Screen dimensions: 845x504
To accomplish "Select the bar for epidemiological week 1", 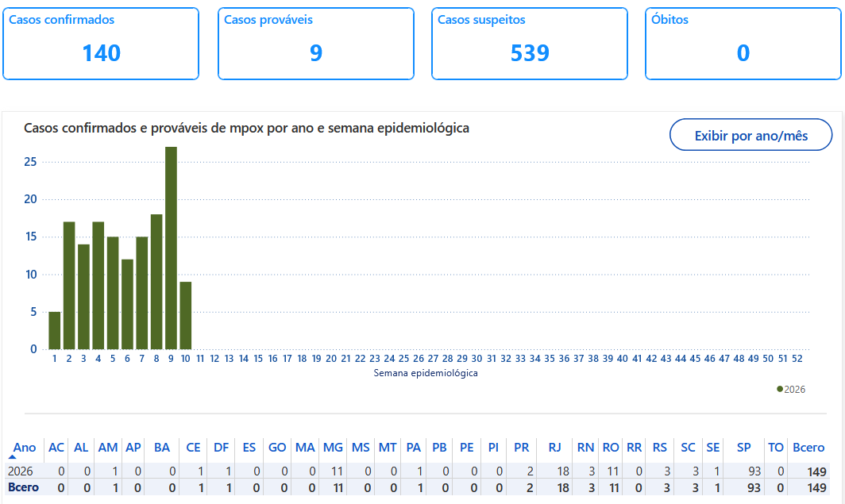I will [54, 330].
